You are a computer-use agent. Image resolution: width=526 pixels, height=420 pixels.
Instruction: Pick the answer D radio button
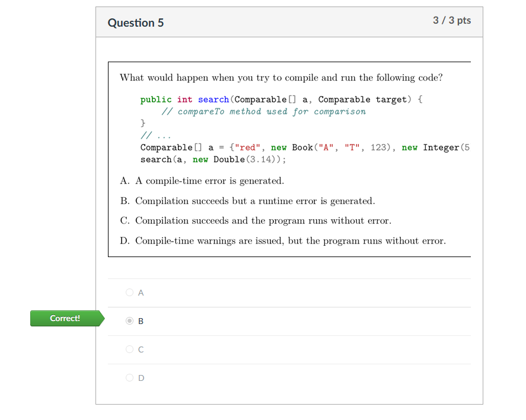[x=130, y=377]
